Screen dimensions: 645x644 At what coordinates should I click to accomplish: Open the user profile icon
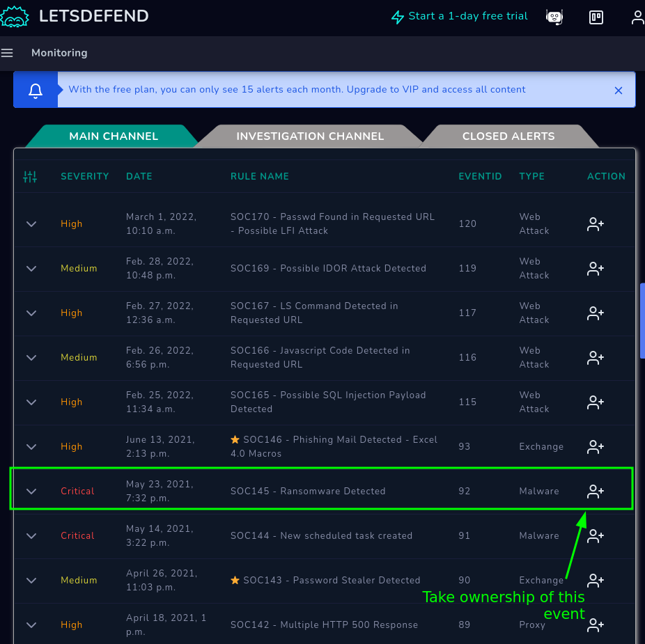pos(637,17)
